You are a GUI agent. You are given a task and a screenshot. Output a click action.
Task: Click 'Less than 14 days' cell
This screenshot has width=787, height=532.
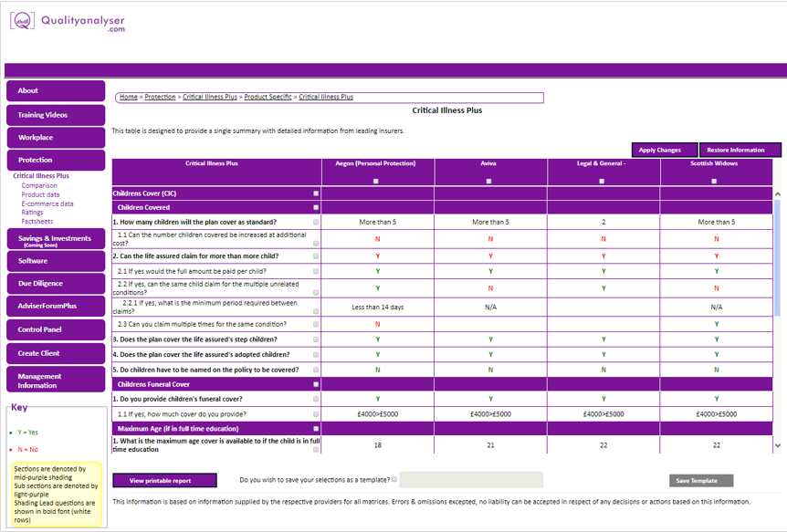tap(378, 308)
